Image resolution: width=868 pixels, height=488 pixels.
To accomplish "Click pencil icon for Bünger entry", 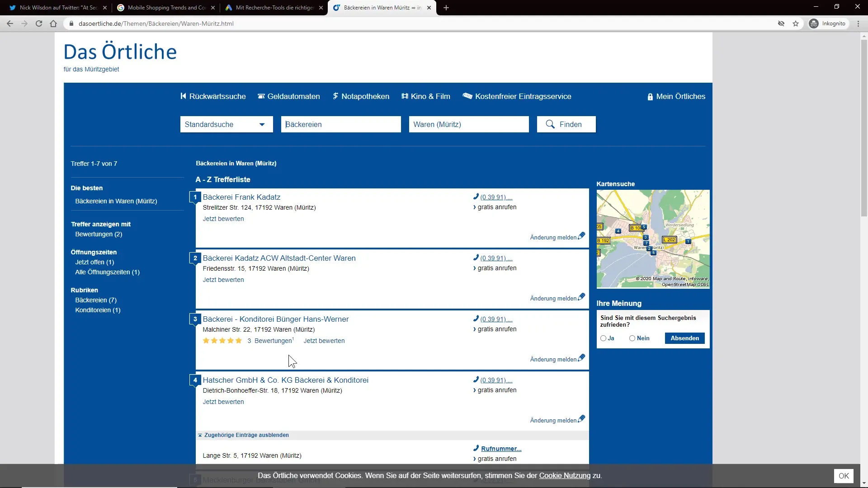I will [581, 358].
